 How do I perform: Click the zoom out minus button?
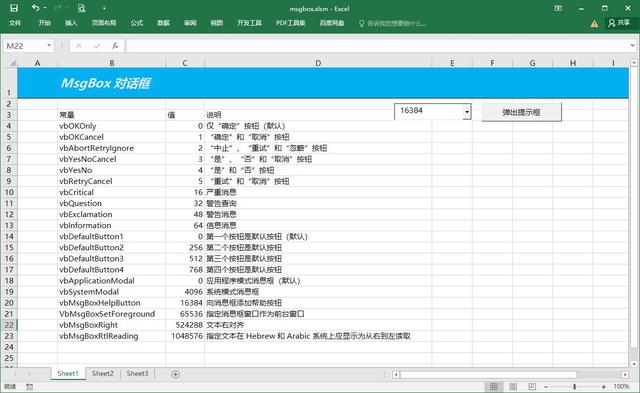tap(546, 386)
